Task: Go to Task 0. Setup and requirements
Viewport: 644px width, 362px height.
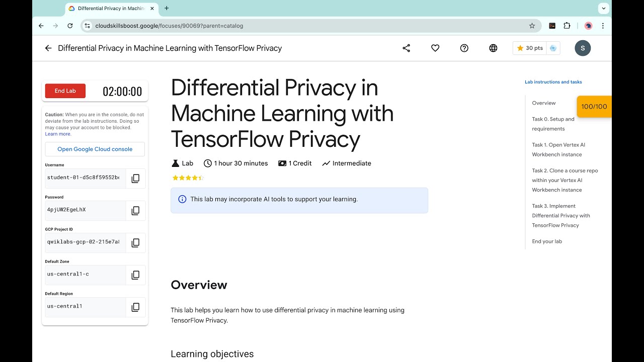Action: click(x=553, y=124)
